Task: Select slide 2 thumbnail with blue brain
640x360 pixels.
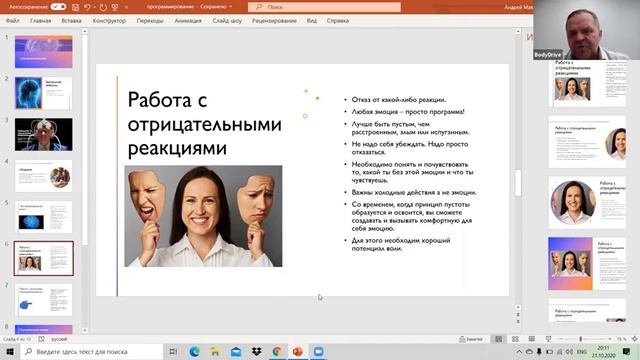Action: point(44,93)
